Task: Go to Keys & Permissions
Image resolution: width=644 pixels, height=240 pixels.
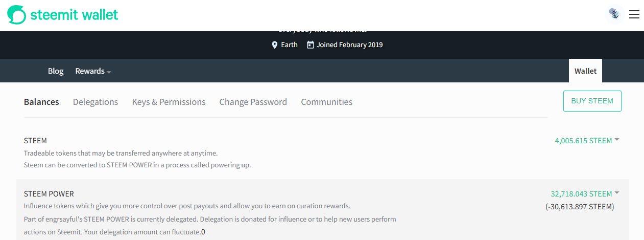Action: (169, 102)
